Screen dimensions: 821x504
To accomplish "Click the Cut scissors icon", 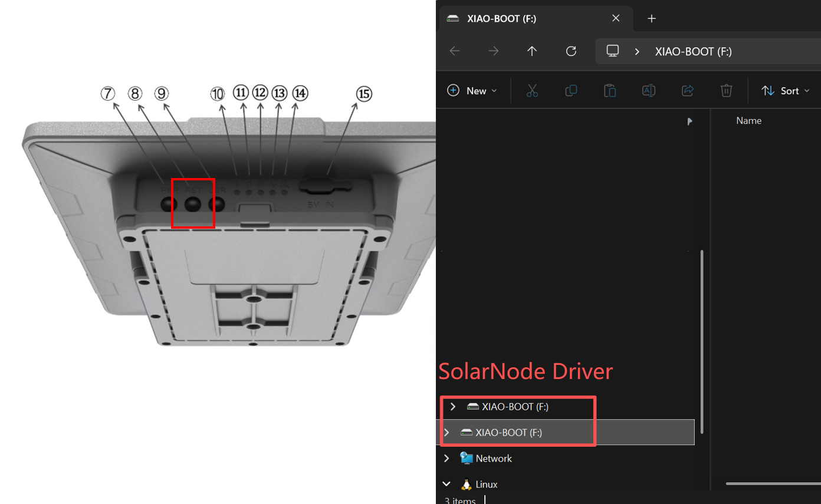I will pos(532,91).
